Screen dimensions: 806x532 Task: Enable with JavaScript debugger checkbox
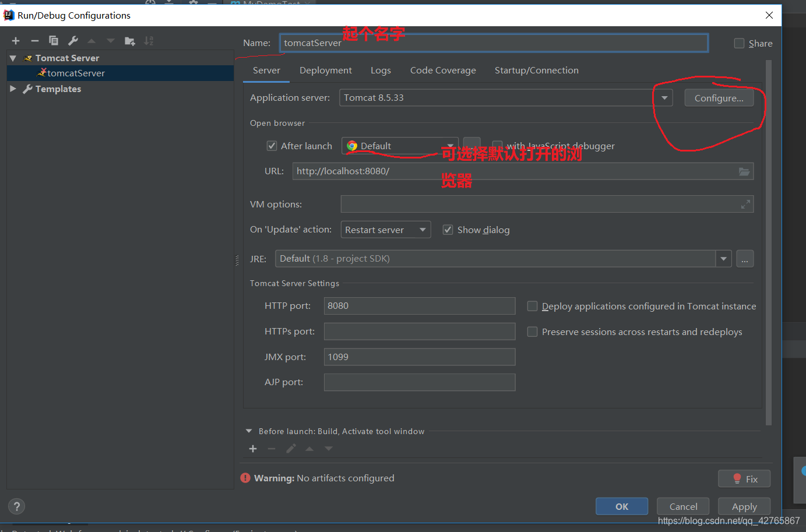[x=497, y=146]
